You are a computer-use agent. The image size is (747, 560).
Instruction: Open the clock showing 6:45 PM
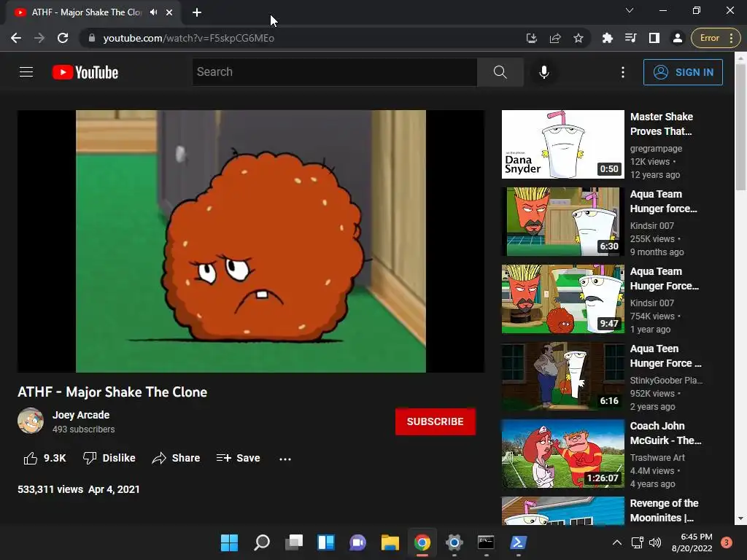click(x=692, y=542)
